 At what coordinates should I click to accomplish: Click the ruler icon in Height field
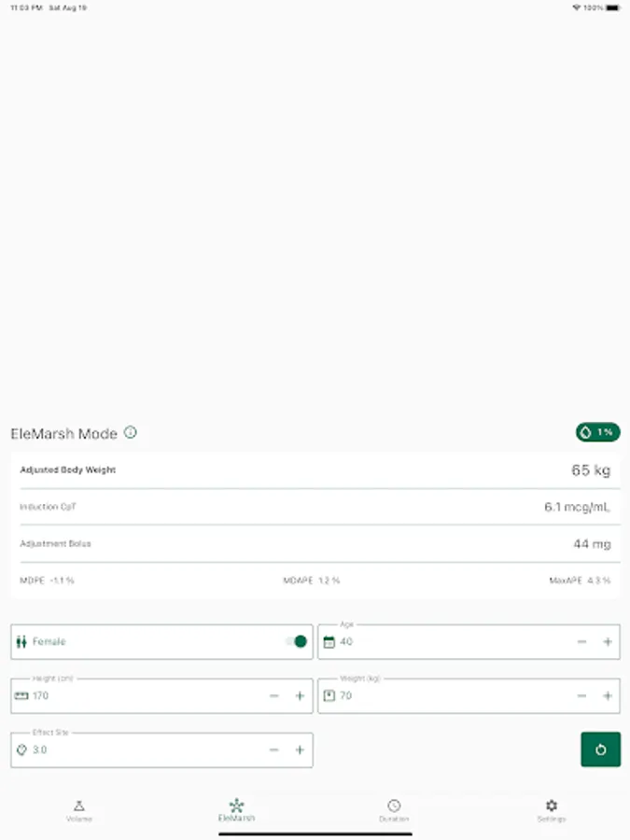tap(21, 695)
